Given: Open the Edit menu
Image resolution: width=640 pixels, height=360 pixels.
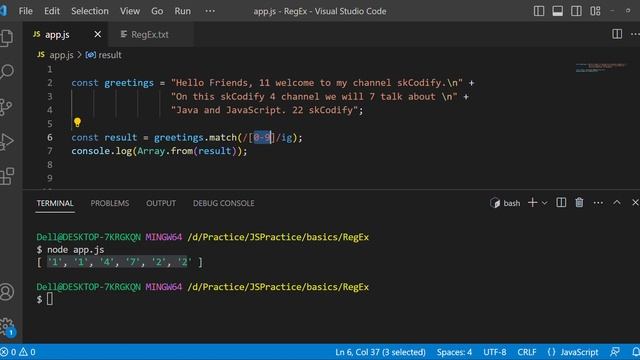Looking at the screenshot, I should tap(52, 11).
